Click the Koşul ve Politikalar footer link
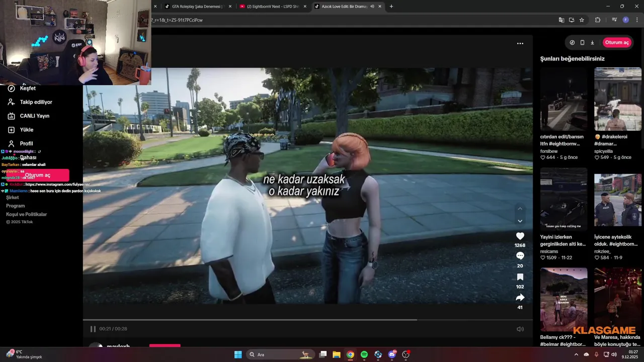The width and height of the screenshot is (644, 362). pyautogui.click(x=27, y=215)
